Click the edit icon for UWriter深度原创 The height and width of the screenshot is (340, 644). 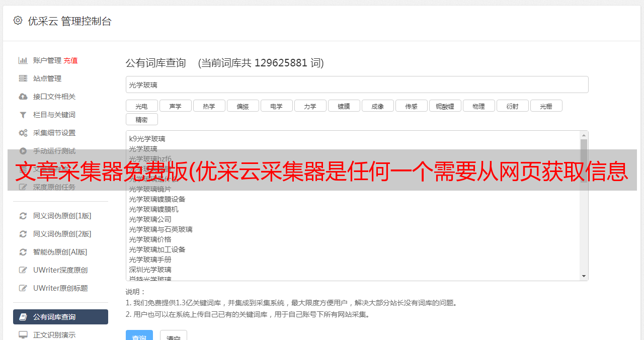click(23, 270)
